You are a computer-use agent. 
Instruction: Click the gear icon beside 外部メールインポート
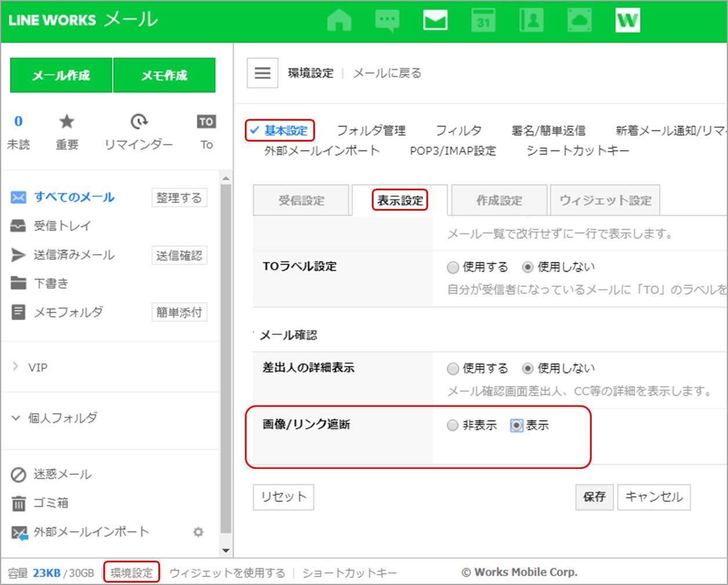click(x=198, y=532)
